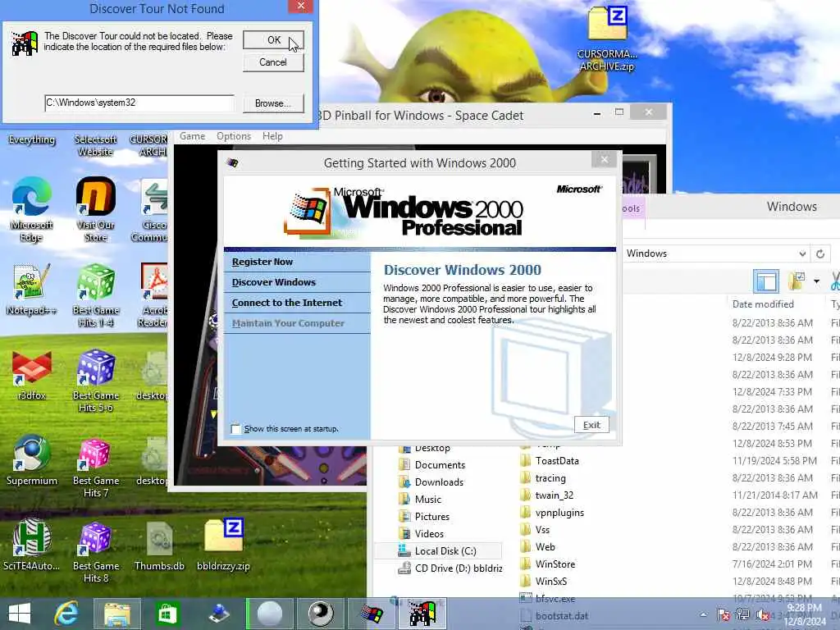Open the SciTE4Auto desktop shortcut
Viewport: 840px width, 630px height.
pyautogui.click(x=32, y=546)
